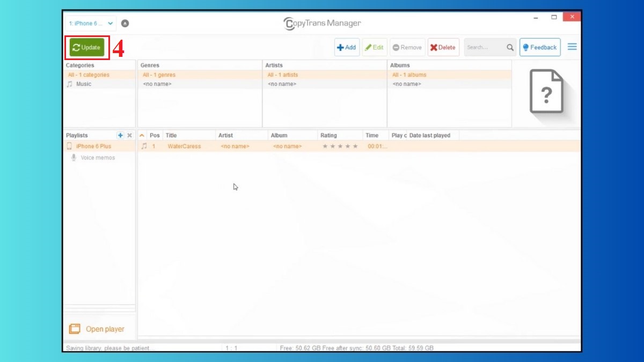Click the delete playlist X icon
This screenshot has width=644, height=362.
(129, 135)
